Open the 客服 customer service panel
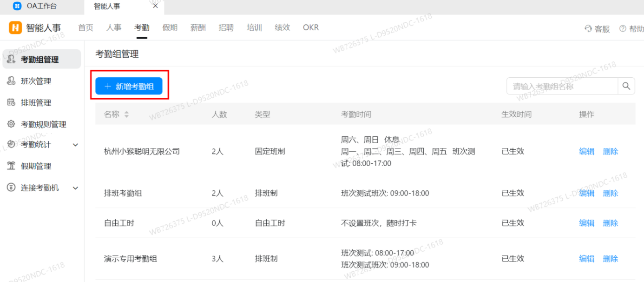 click(597, 28)
